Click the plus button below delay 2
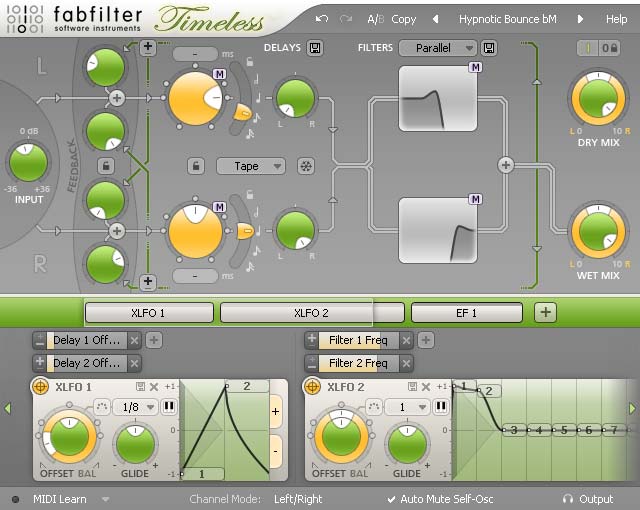 pos(148,282)
